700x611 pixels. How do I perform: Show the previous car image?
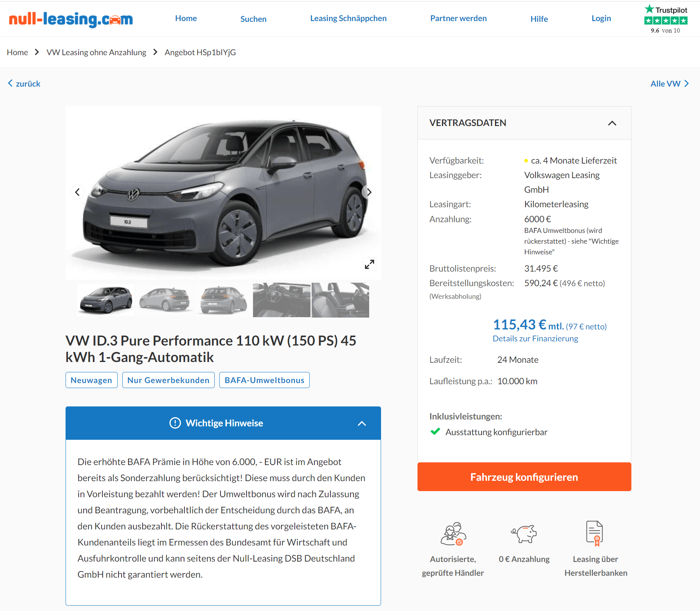click(x=77, y=192)
